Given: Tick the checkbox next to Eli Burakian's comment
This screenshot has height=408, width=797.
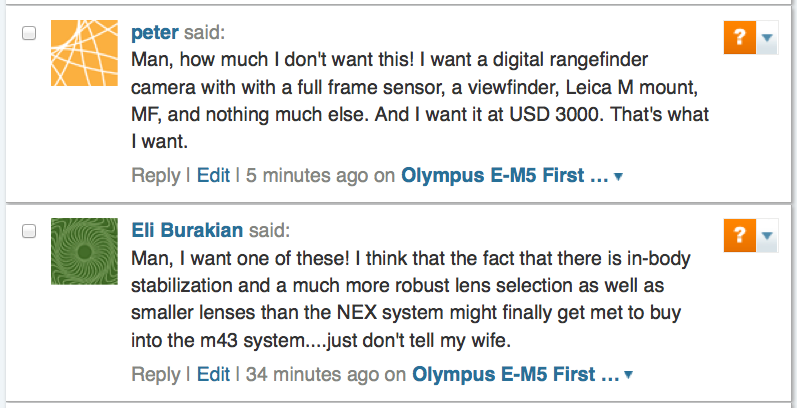Looking at the screenshot, I should coord(29,231).
